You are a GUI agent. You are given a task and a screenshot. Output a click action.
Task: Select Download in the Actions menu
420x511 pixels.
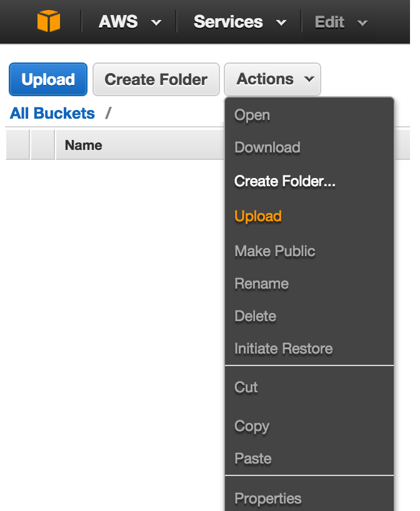pos(267,147)
